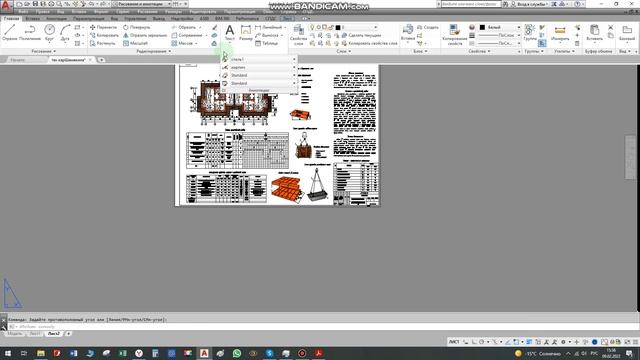Choose the Переместить move command

pos(103,27)
